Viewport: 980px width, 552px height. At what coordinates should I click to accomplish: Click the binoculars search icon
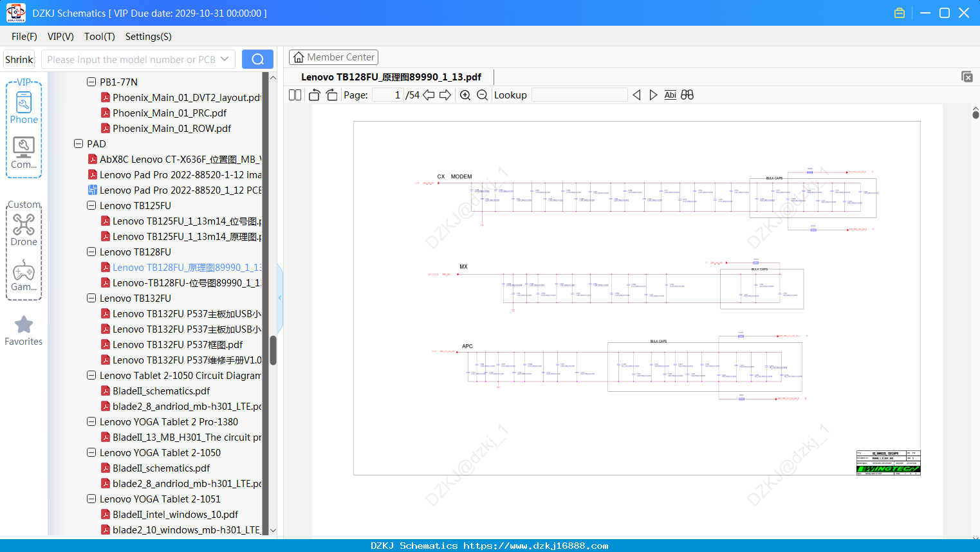(687, 95)
